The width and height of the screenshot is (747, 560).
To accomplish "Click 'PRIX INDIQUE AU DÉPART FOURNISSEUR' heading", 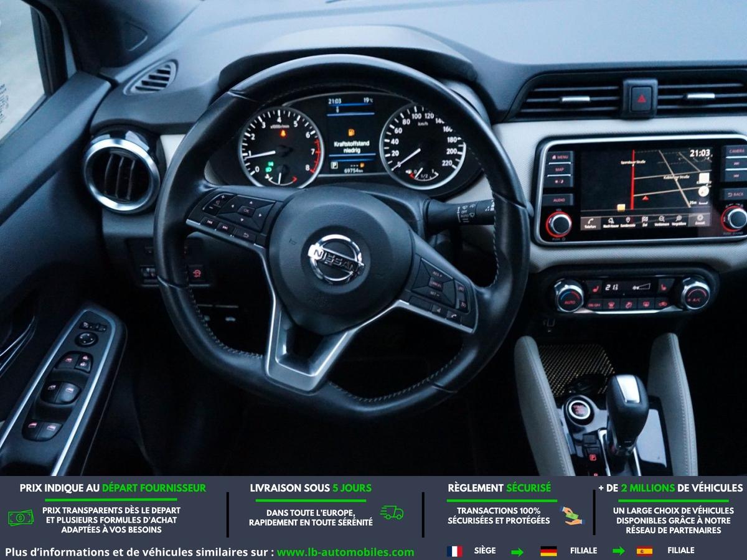I will point(113,488).
